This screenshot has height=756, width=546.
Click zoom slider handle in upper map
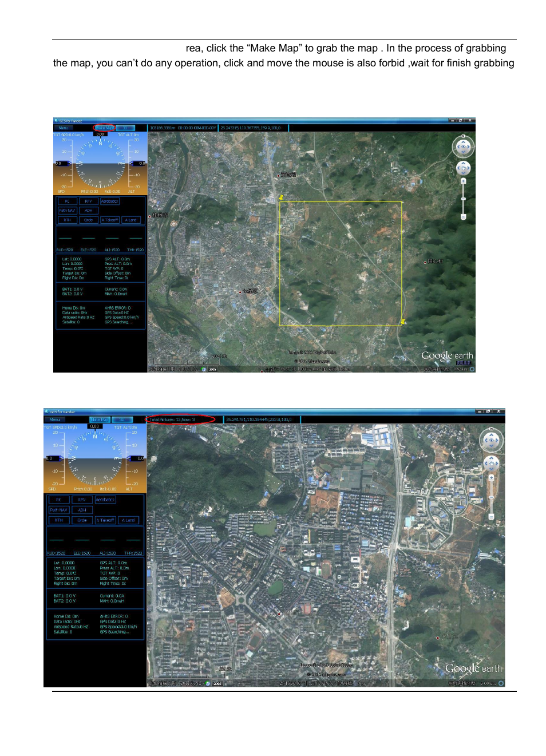(x=463, y=199)
